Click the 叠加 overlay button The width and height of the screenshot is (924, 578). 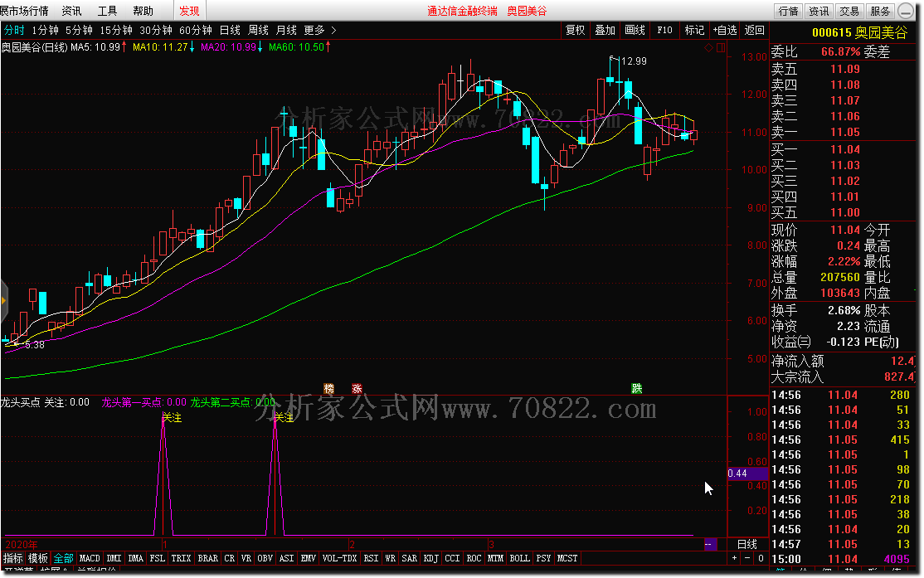coord(605,30)
